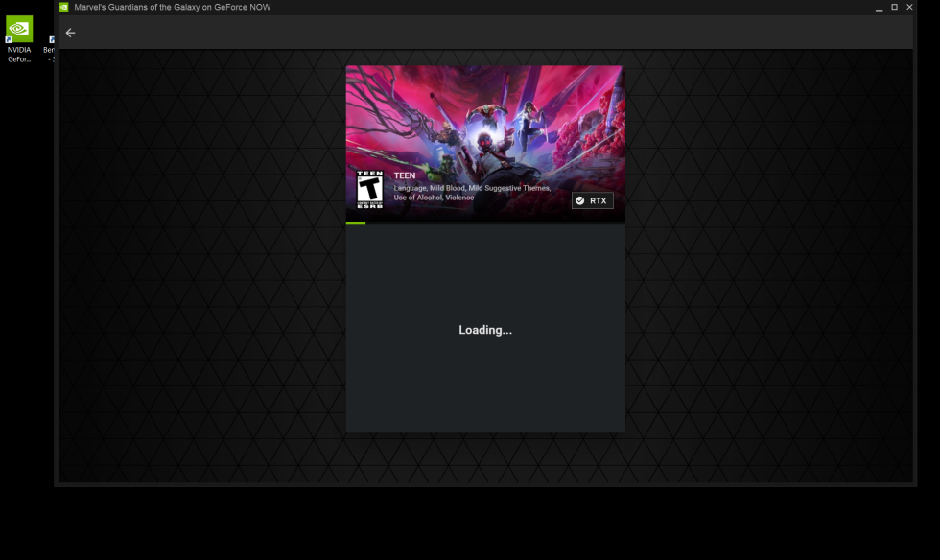Click the RTX badge checkmark icon
Image resolution: width=940 pixels, height=560 pixels.
pyautogui.click(x=581, y=200)
